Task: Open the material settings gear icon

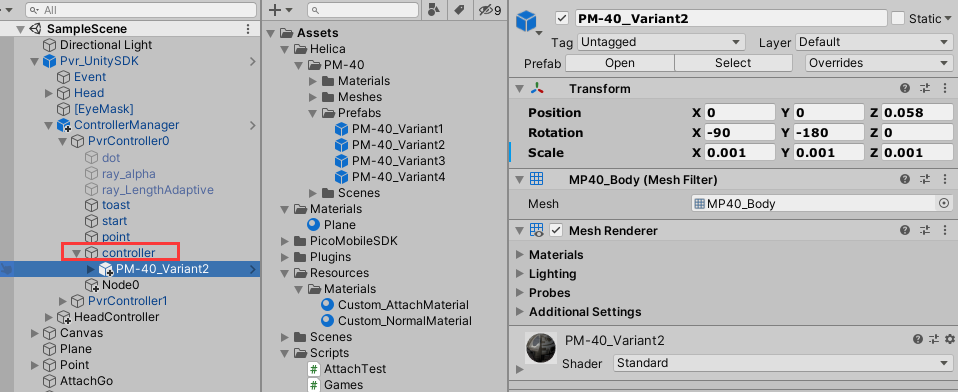Action: pyautogui.click(x=949, y=339)
